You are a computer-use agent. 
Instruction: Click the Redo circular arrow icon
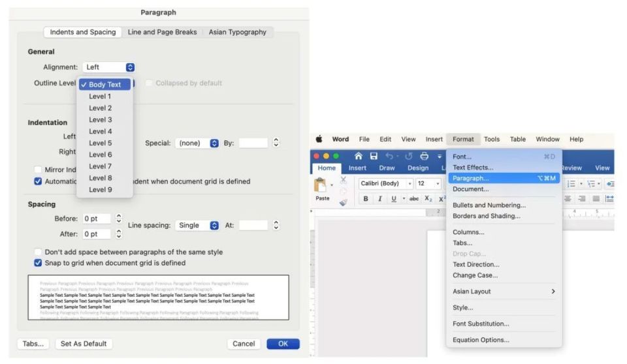coord(408,156)
